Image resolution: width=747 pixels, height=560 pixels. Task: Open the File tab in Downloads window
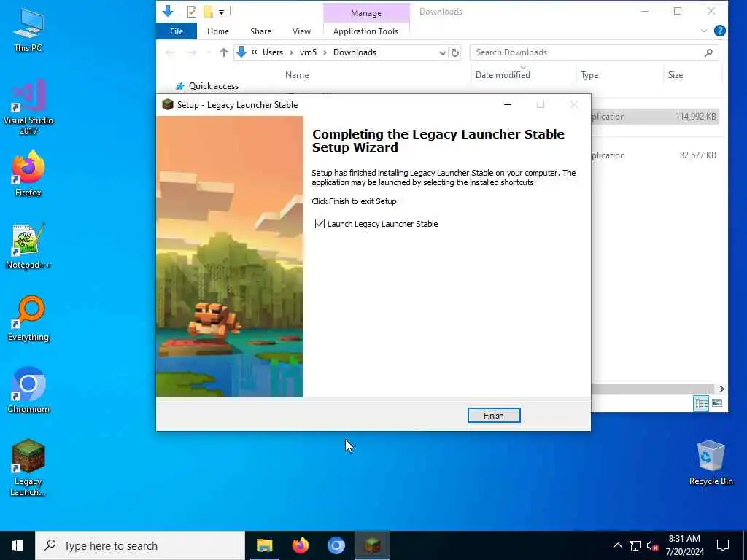177,31
